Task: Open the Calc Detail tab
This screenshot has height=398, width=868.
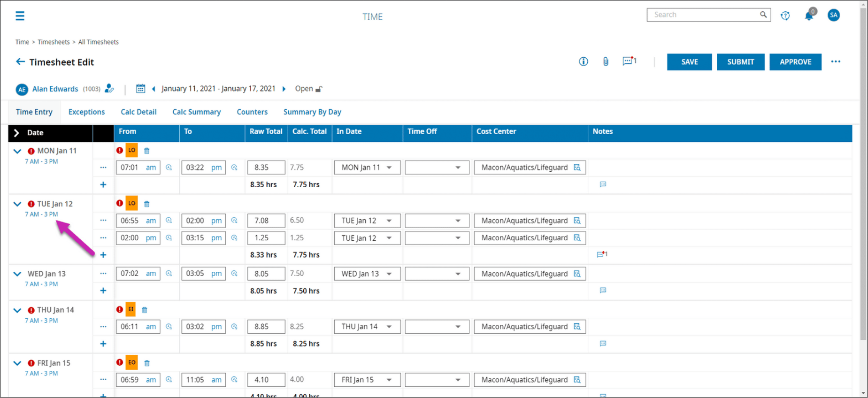Action: [x=138, y=112]
